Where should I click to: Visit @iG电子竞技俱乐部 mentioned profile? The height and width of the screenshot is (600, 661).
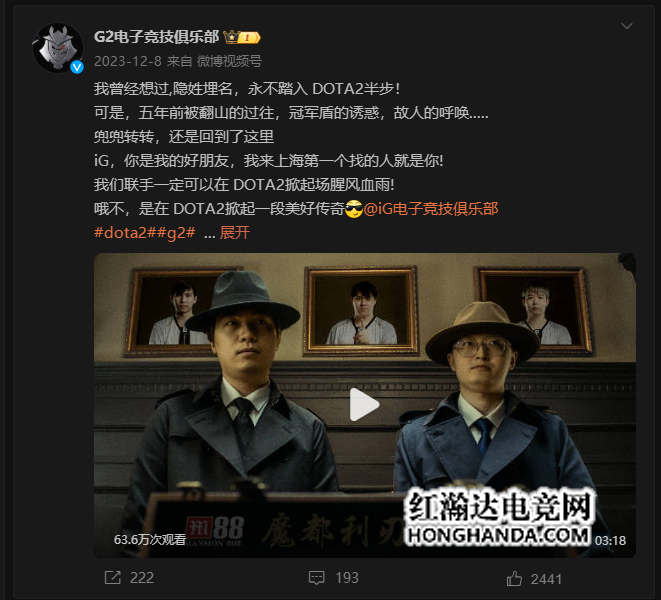430,209
